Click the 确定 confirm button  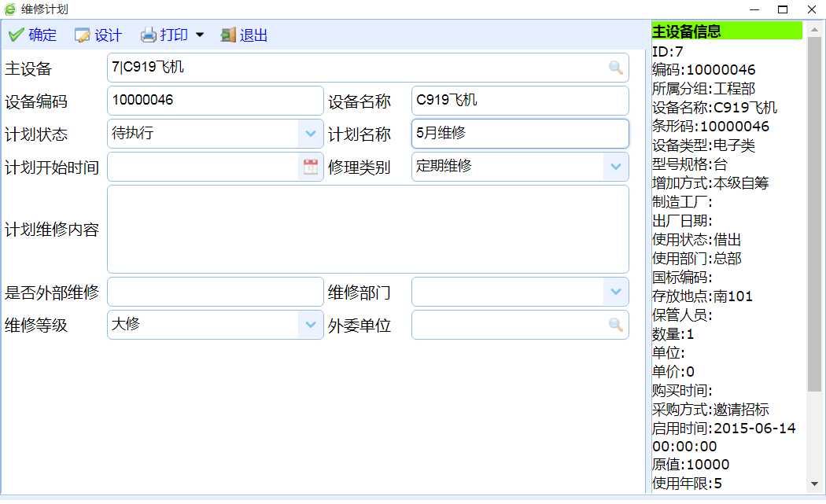[33, 35]
